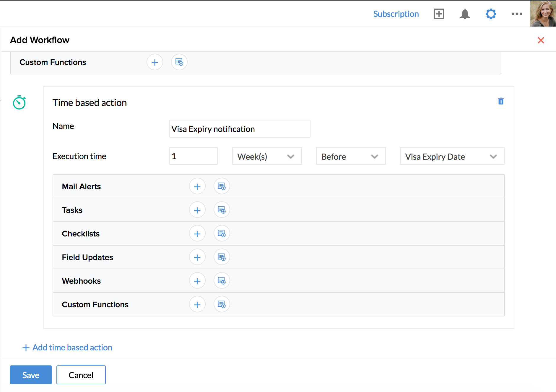Open settings gear icon

point(491,14)
